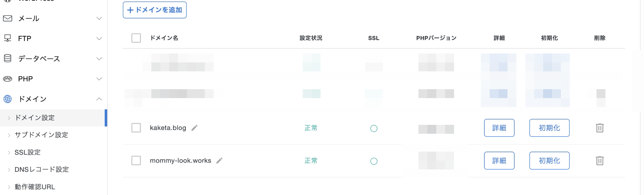Expand the FTP section chevron
This screenshot has width=644, height=195.
(x=99, y=39)
